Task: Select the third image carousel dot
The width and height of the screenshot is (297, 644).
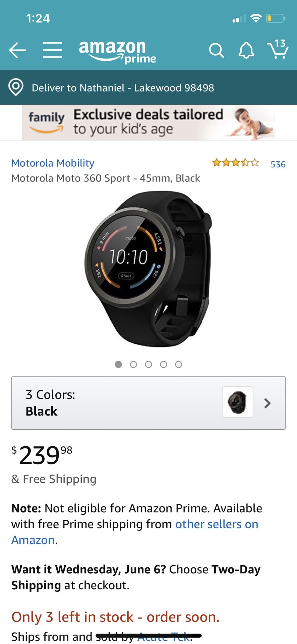Action: click(148, 364)
